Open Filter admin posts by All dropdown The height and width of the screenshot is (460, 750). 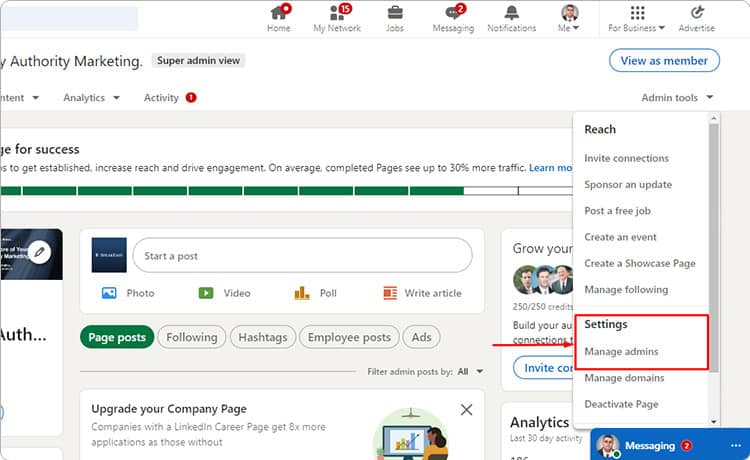[471, 372]
